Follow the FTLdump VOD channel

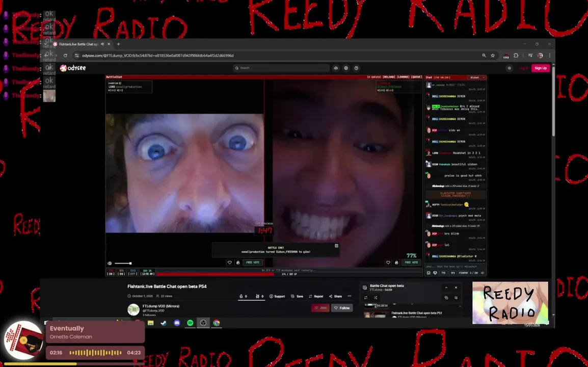point(342,308)
